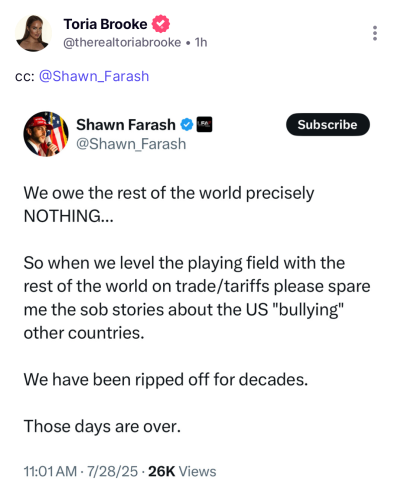Subscribe to Shawn Farash

(328, 125)
